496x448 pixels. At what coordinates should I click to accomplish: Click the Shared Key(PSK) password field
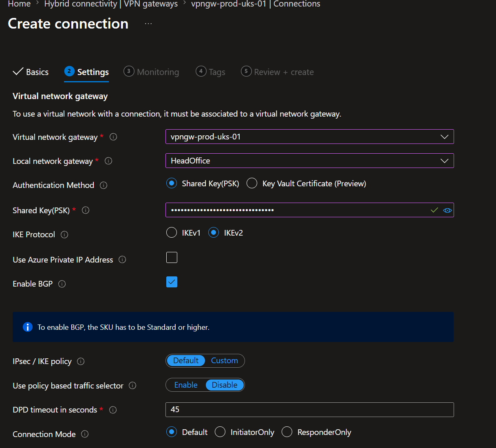[309, 210]
